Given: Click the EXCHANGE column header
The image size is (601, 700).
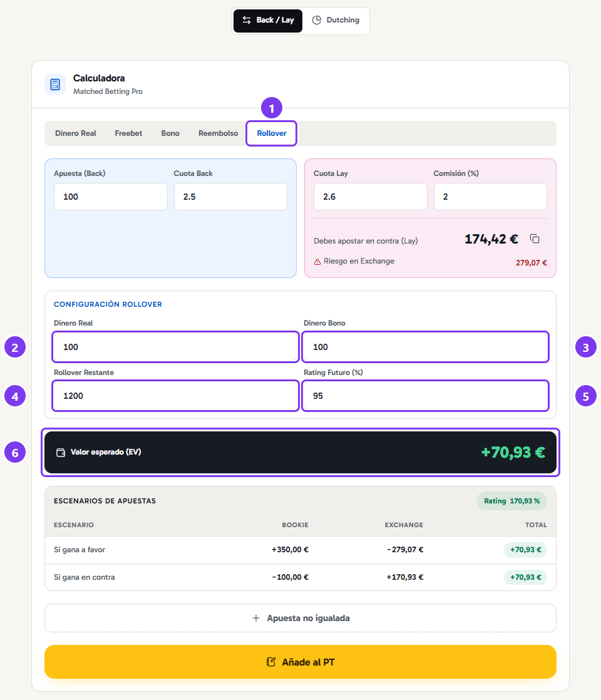Looking at the screenshot, I should pos(404,525).
